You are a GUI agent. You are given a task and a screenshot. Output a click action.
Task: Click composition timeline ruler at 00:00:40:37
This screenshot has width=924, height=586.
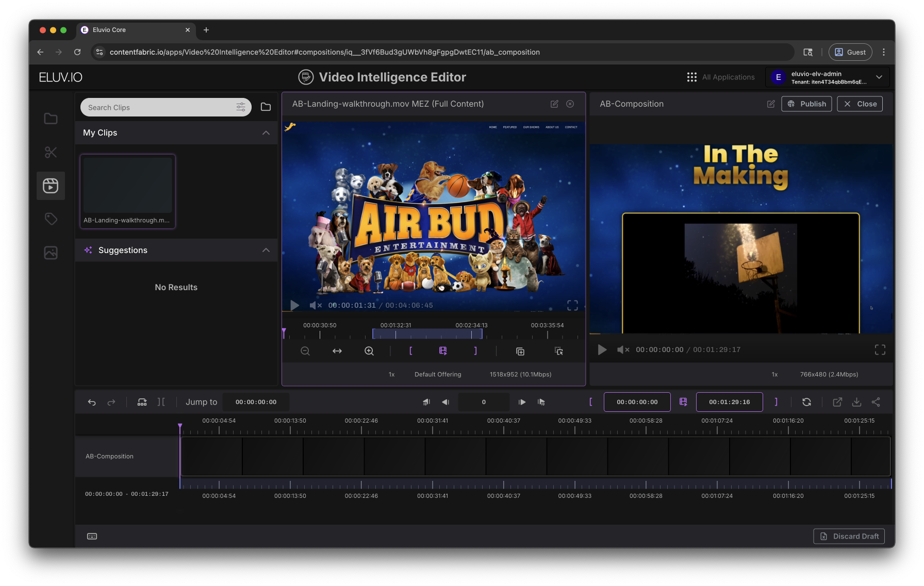[x=504, y=421]
